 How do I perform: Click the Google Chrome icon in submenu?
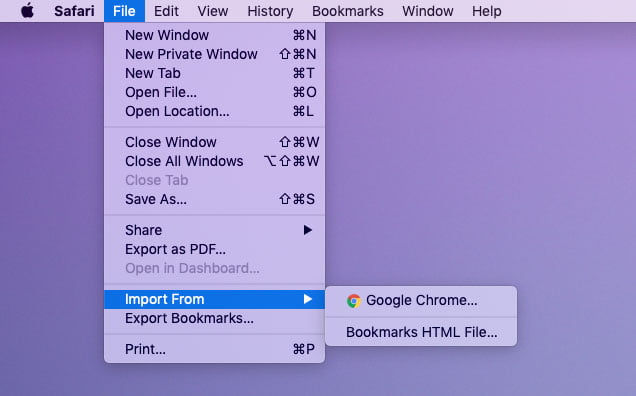[354, 301]
